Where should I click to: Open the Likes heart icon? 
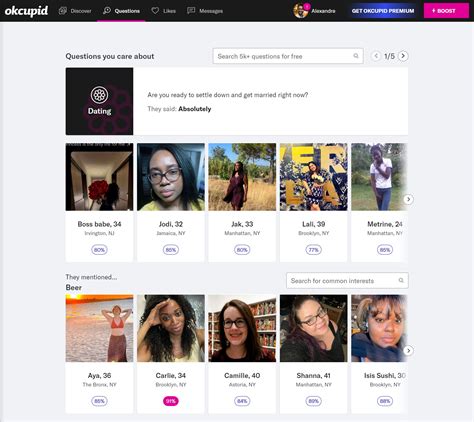point(155,11)
